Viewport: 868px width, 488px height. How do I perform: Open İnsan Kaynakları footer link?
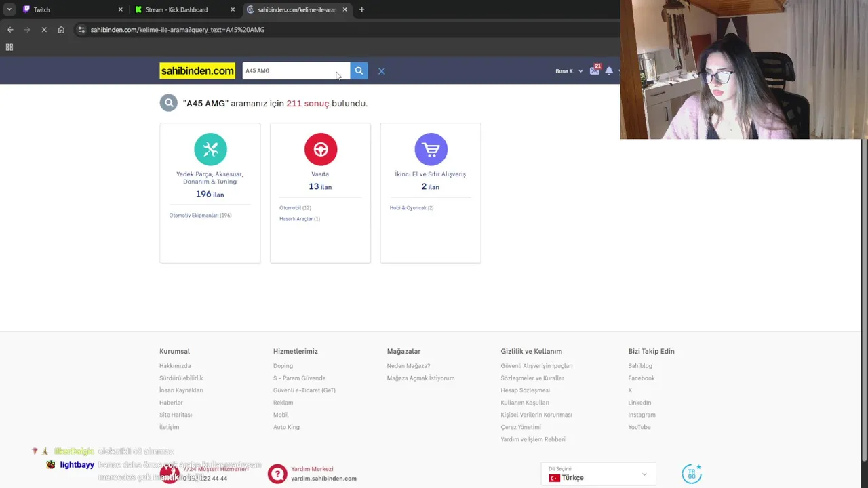click(181, 390)
